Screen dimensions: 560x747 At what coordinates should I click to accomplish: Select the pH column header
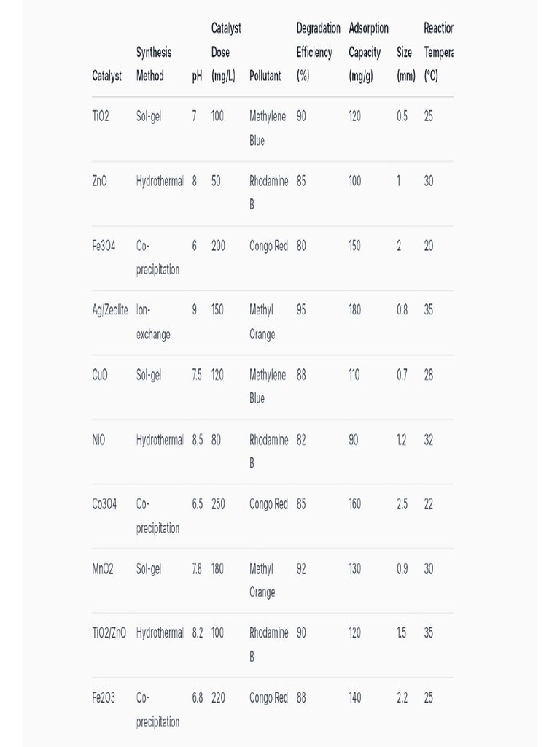click(x=197, y=76)
